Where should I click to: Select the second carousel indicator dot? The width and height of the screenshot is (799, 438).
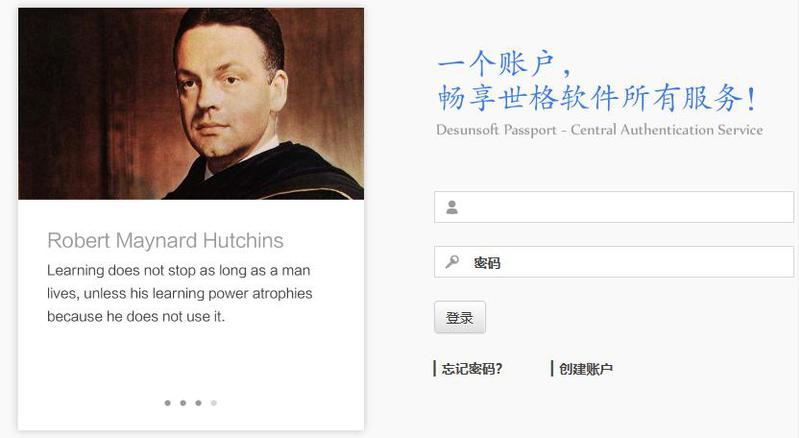click(x=183, y=403)
